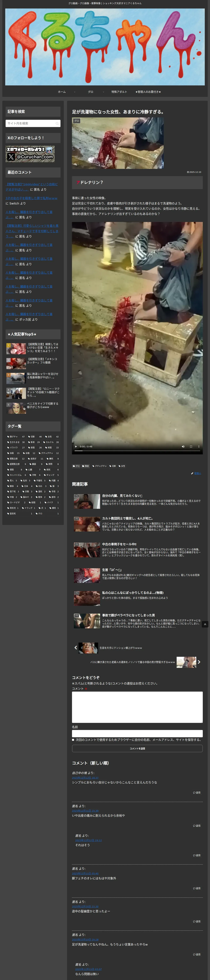This screenshot has height=980, width=210.
Task: Open the comment timestamp 2025年12月11日 15:39
Action: [x=85, y=811]
